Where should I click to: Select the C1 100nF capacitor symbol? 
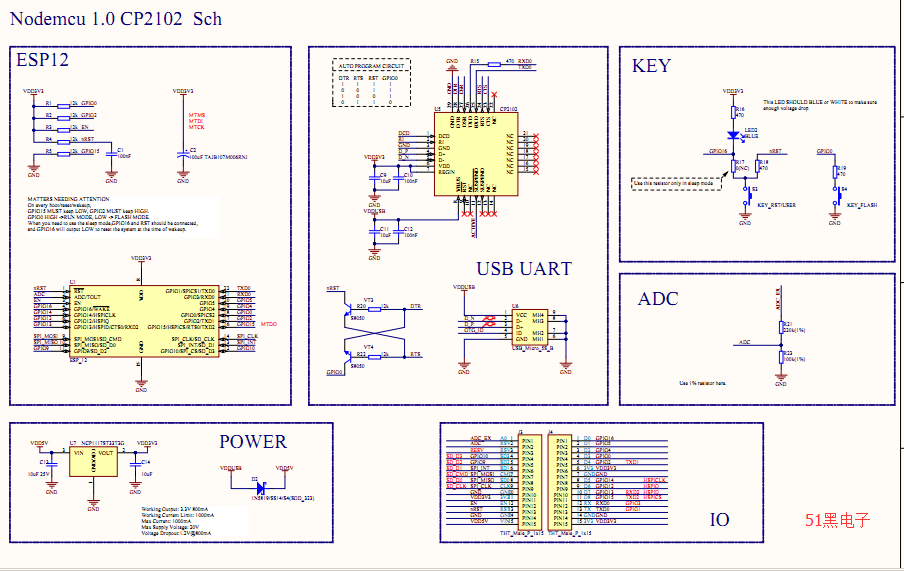pyautogui.click(x=111, y=153)
